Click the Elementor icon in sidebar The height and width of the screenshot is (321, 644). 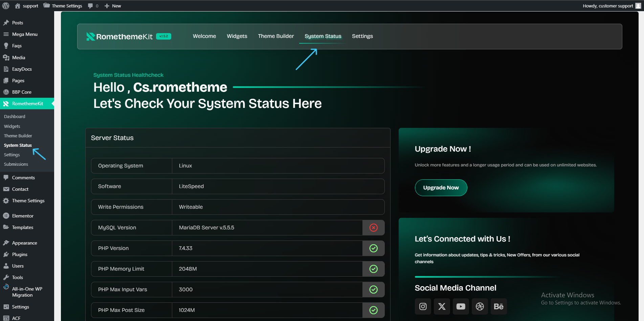click(6, 216)
